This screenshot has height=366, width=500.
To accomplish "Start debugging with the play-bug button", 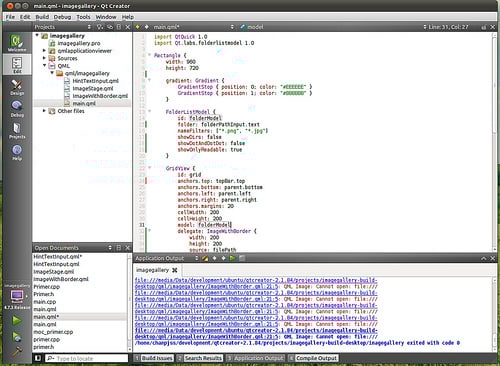I will pos(17,337).
